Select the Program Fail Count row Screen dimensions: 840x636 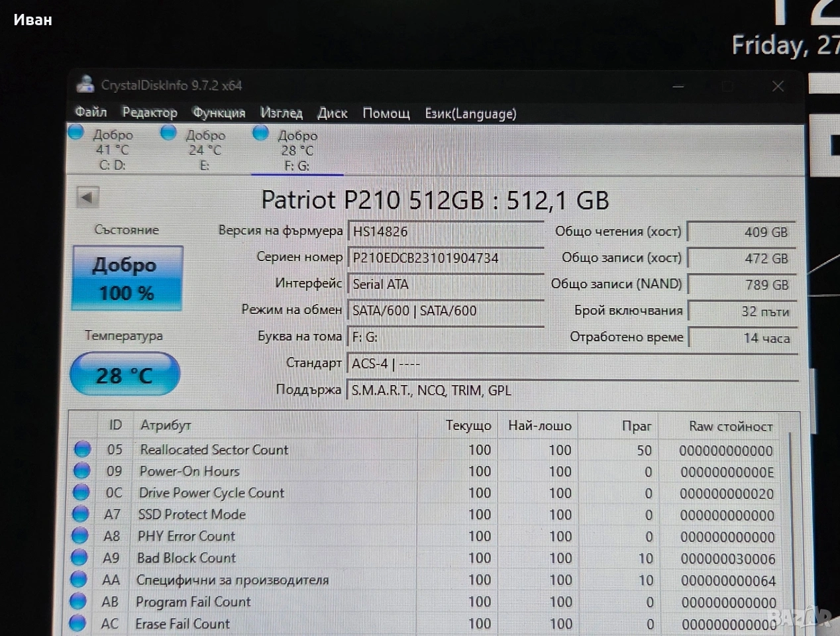click(193, 602)
